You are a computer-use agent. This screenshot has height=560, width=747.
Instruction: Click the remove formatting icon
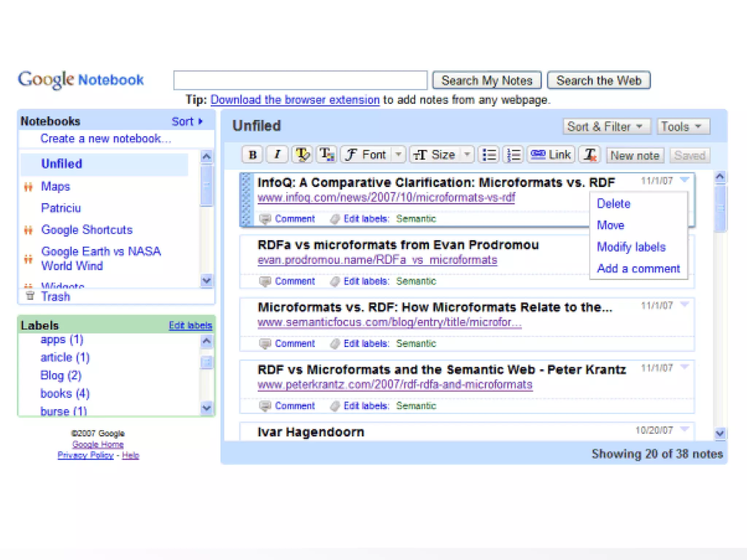[590, 155]
